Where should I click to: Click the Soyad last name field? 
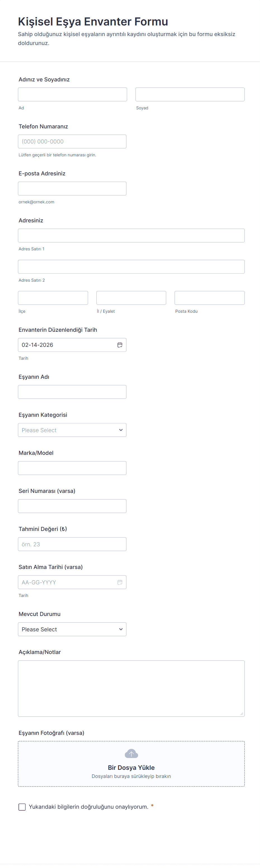tap(190, 94)
